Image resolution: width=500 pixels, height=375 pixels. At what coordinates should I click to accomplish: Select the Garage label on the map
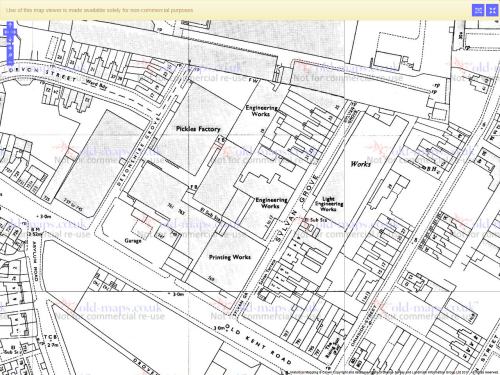(x=133, y=240)
